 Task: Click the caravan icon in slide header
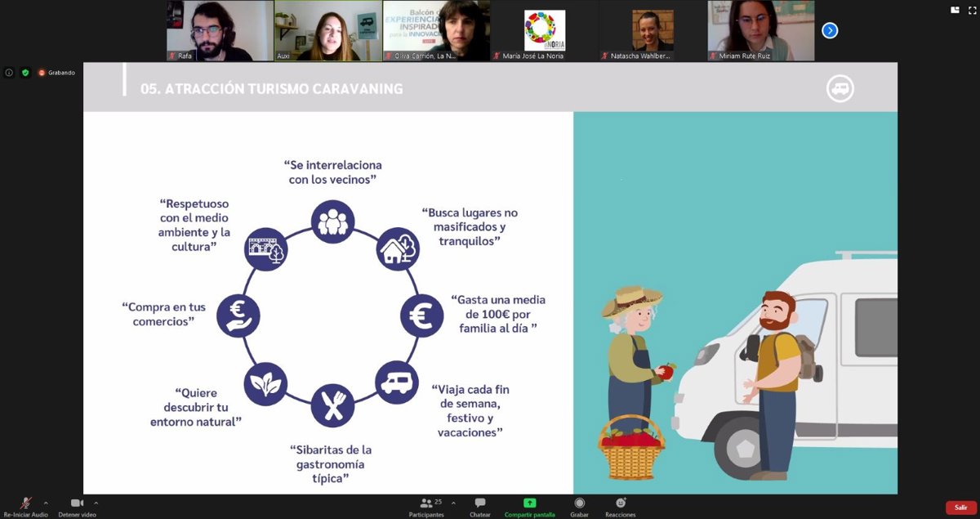840,88
